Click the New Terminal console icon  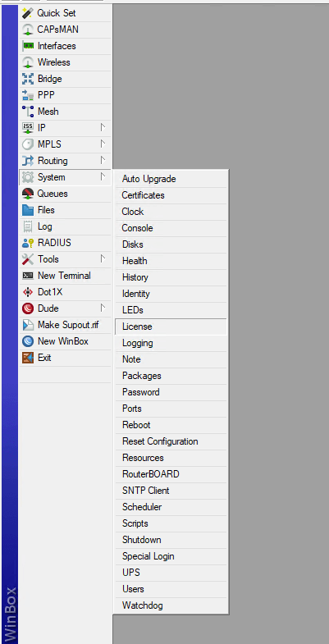point(28,276)
